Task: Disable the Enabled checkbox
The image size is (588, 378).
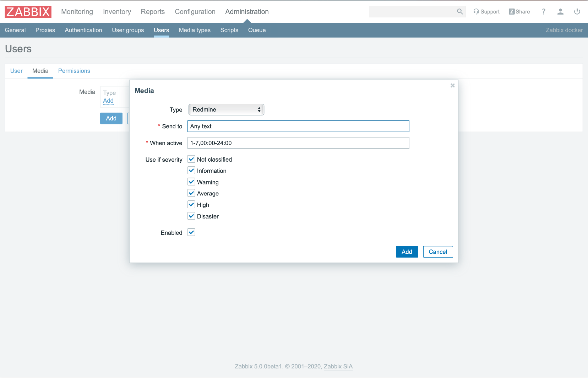Action: (x=191, y=232)
